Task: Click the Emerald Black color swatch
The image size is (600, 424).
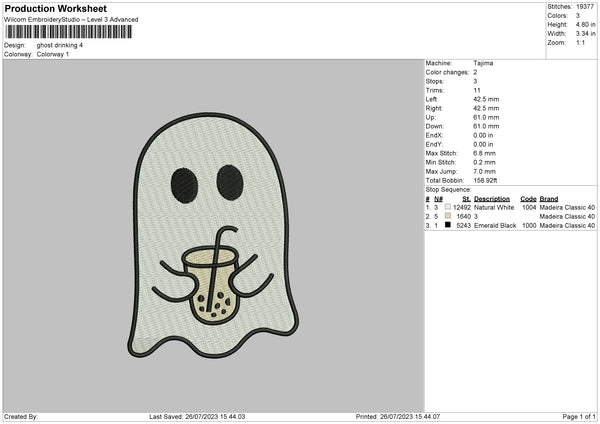Action: pos(448,225)
